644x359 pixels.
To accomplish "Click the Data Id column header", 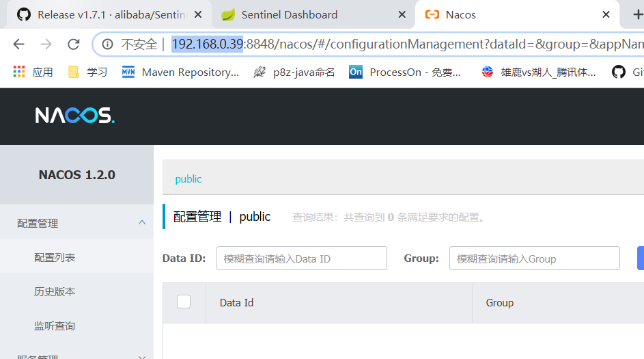I will pos(236,303).
